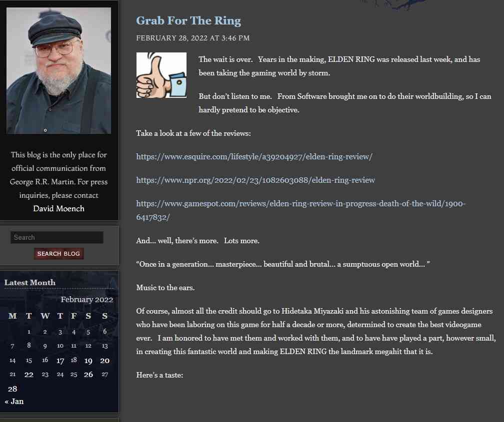
Task: Click the thumbs-up post icon
Action: [x=161, y=75]
